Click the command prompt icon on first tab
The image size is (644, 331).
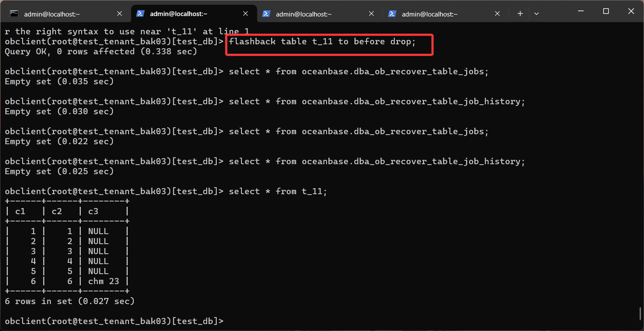14,13
